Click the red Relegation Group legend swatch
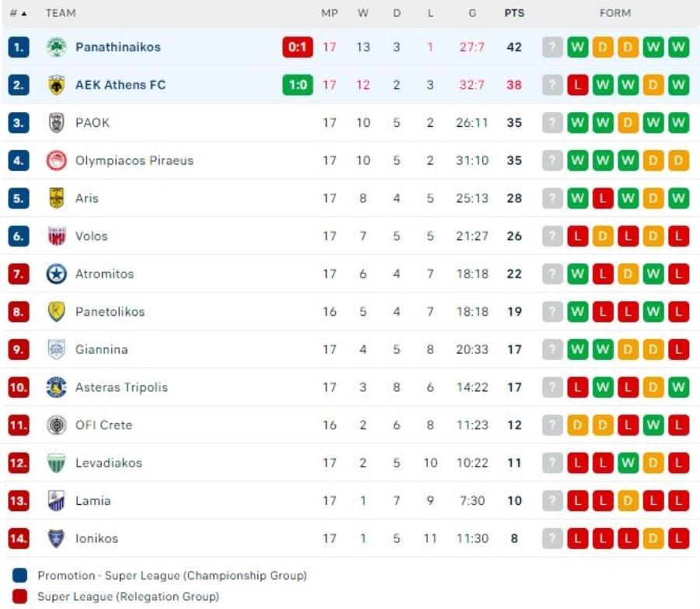700x609 pixels. click(x=21, y=597)
